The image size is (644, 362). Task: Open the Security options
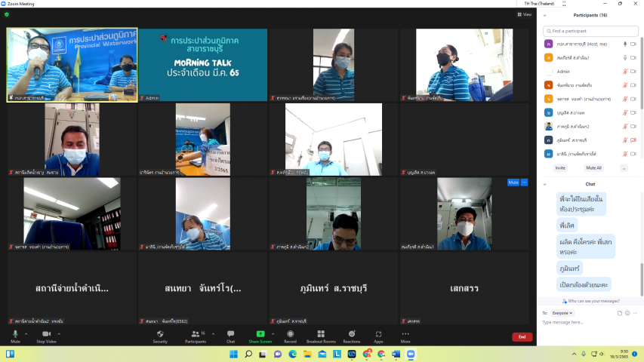tap(160, 336)
